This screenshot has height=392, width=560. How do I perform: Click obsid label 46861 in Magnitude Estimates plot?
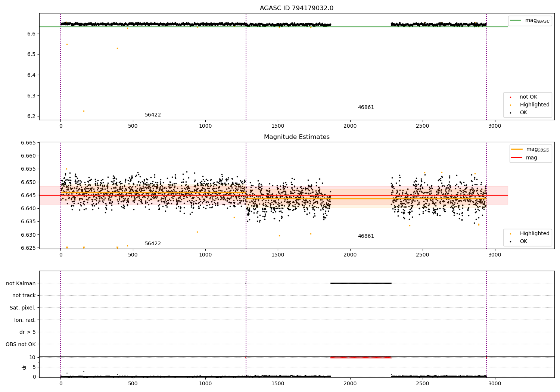coord(366,236)
